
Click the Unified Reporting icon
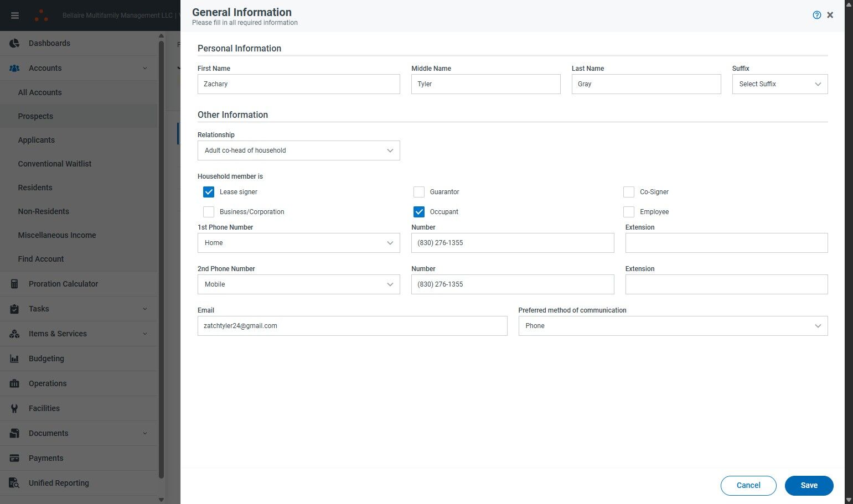[x=15, y=483]
